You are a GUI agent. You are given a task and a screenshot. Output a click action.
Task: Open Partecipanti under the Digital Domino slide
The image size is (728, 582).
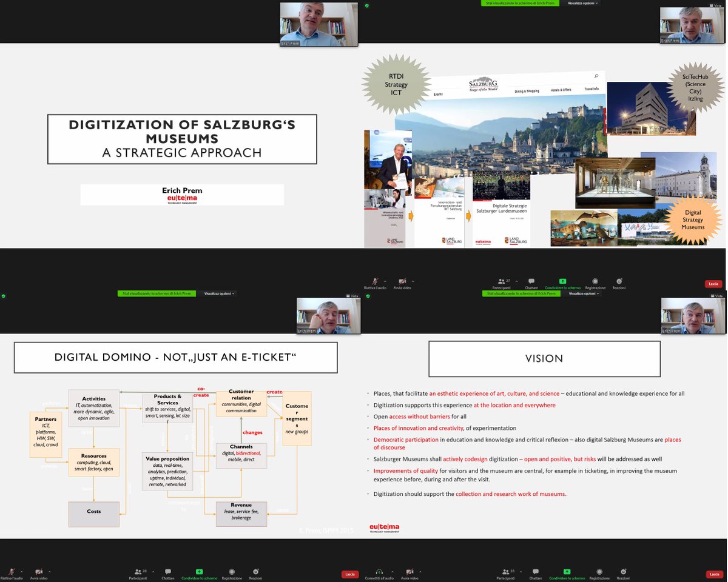click(x=137, y=574)
